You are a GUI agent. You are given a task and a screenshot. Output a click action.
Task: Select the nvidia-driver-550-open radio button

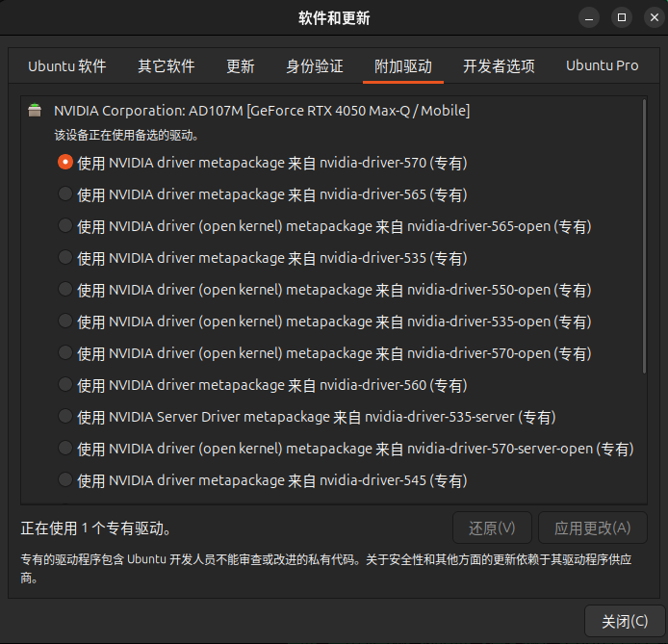(x=65, y=289)
